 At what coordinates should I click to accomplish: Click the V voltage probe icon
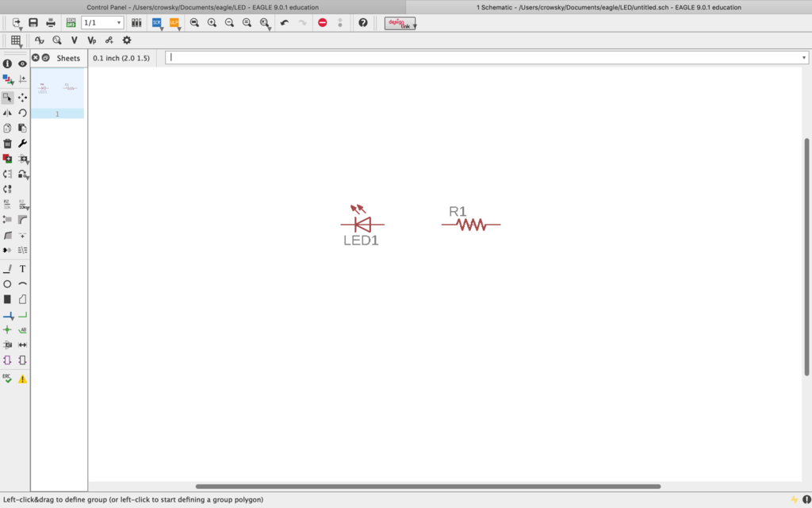(74, 40)
